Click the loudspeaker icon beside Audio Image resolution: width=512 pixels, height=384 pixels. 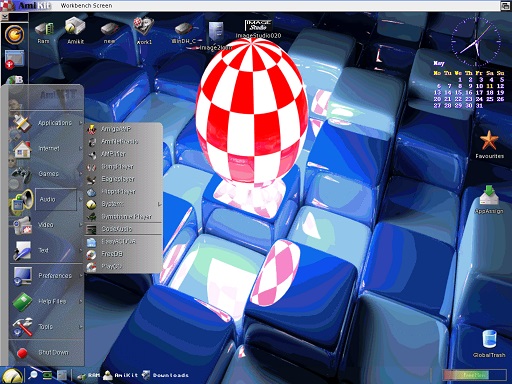click(x=22, y=201)
